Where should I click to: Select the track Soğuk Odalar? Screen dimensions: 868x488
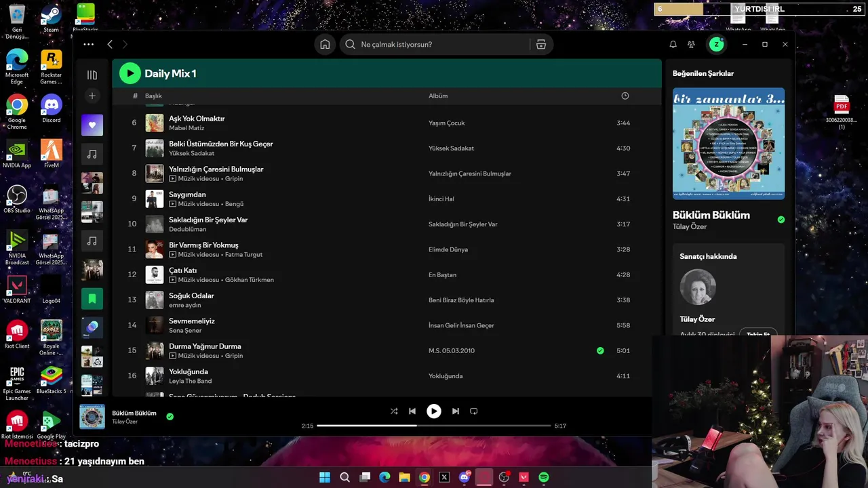pos(191,296)
